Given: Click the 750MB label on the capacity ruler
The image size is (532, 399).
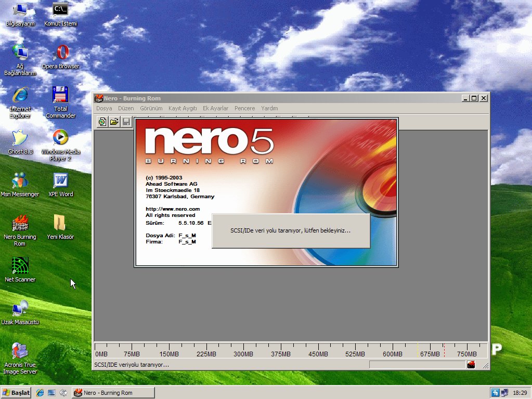Looking at the screenshot, I should click(467, 354).
